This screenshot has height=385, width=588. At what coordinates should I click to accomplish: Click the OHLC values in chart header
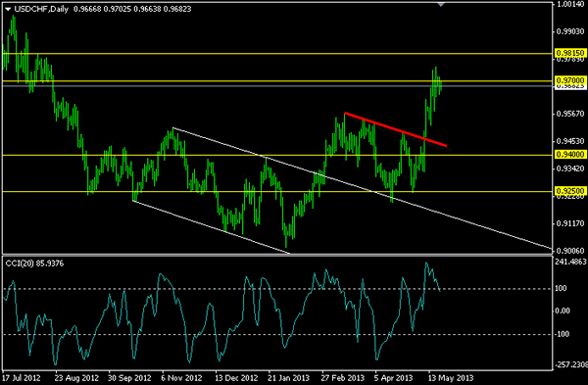[132, 9]
